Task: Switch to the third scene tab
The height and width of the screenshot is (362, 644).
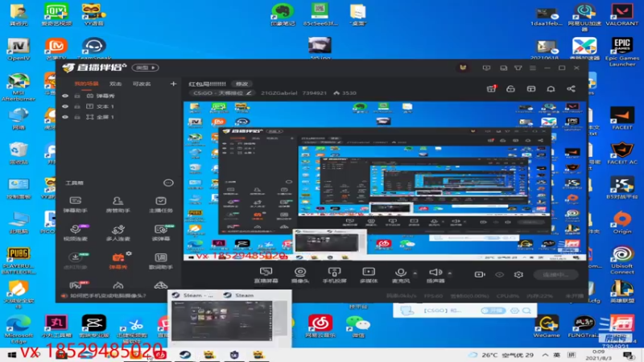Action: click(142, 84)
